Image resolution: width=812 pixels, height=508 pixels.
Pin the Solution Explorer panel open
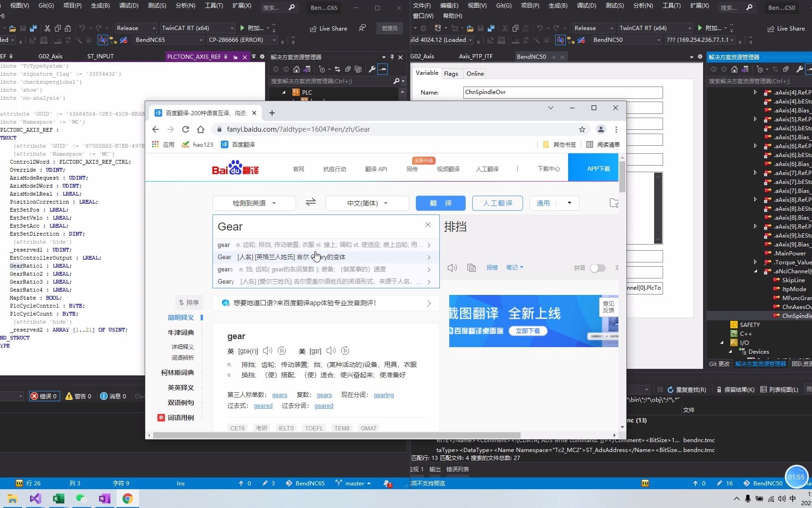(391, 57)
